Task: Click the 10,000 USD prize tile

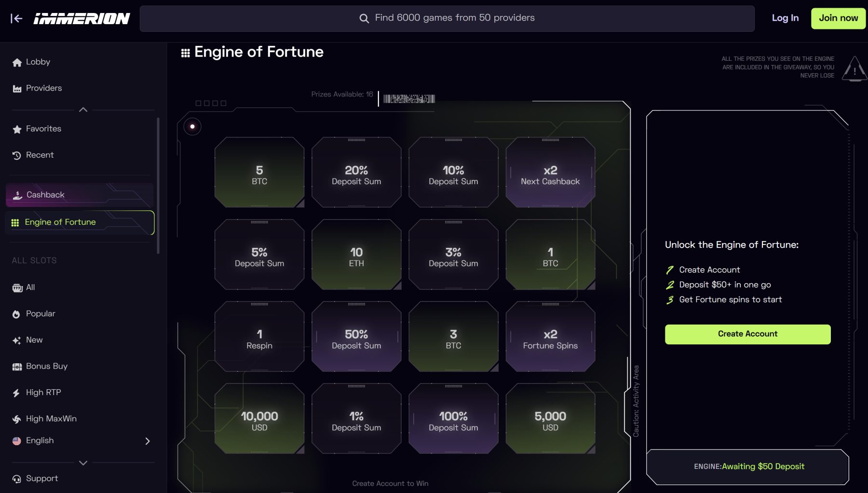Action: [259, 419]
